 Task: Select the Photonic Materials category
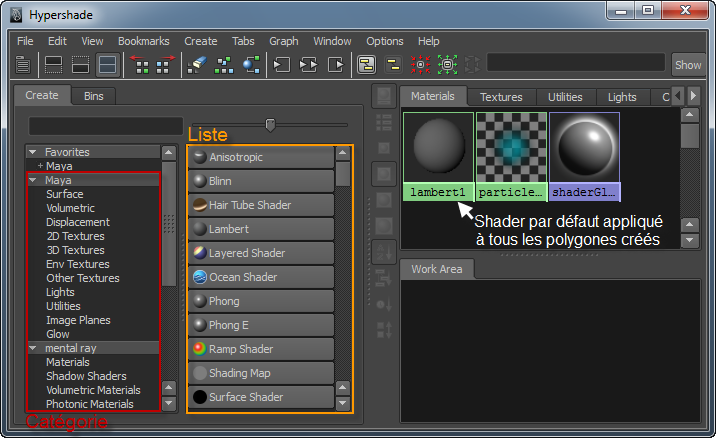(90, 404)
